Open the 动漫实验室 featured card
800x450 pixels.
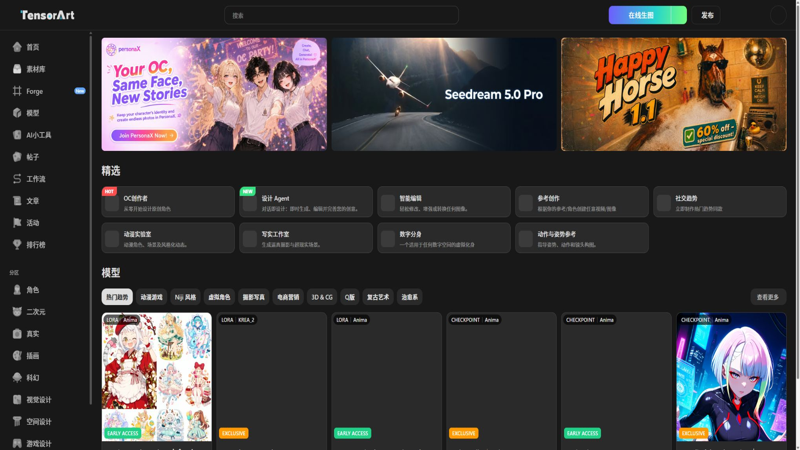point(168,238)
